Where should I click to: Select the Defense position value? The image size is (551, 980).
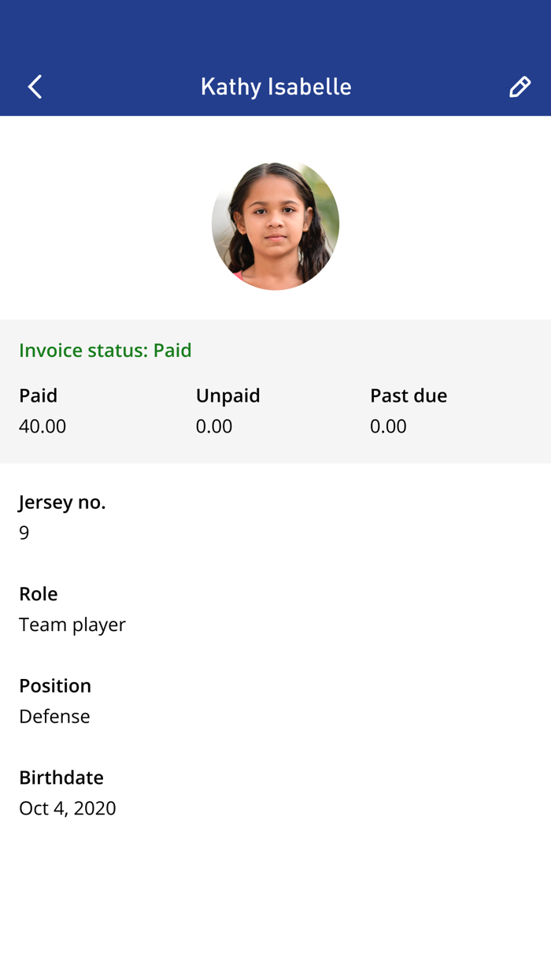point(54,716)
